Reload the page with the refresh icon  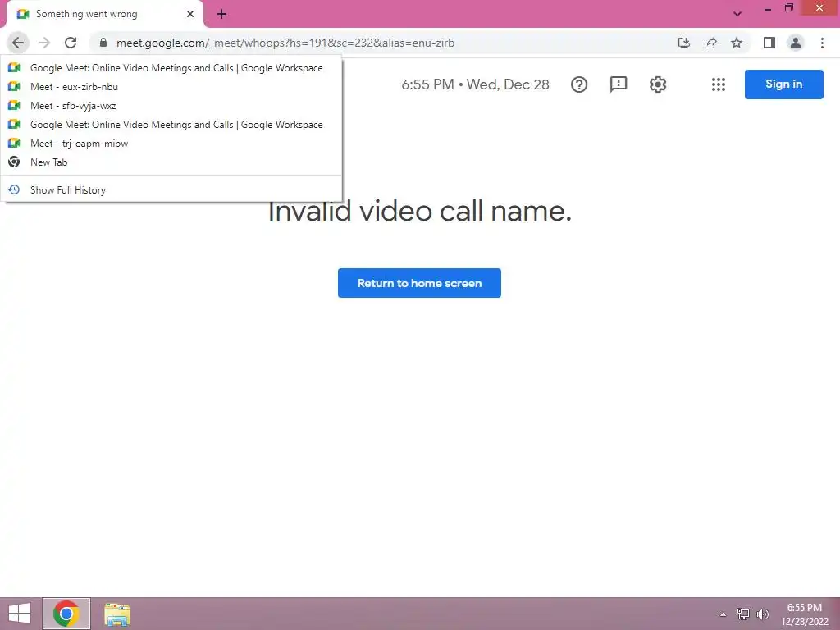(x=71, y=43)
